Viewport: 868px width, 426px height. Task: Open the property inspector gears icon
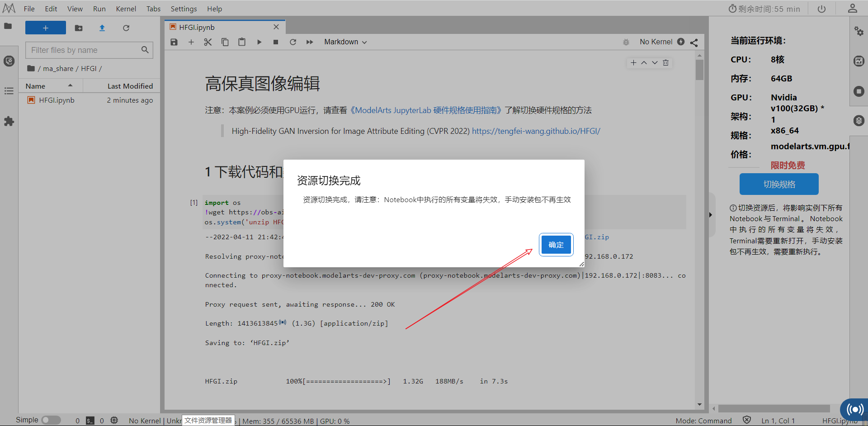click(x=859, y=31)
